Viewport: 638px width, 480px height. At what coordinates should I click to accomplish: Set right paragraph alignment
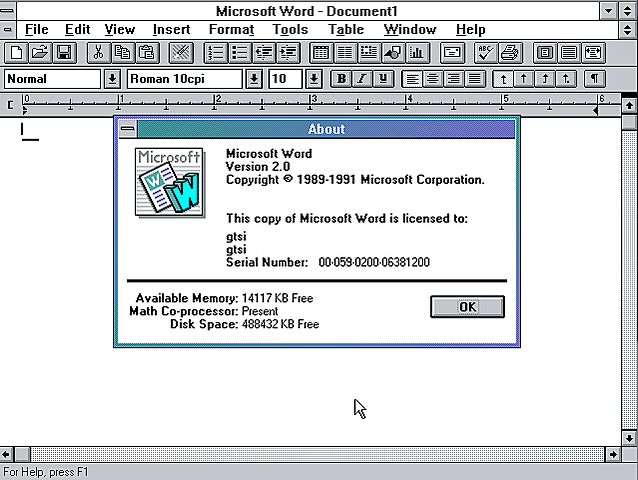pyautogui.click(x=454, y=79)
